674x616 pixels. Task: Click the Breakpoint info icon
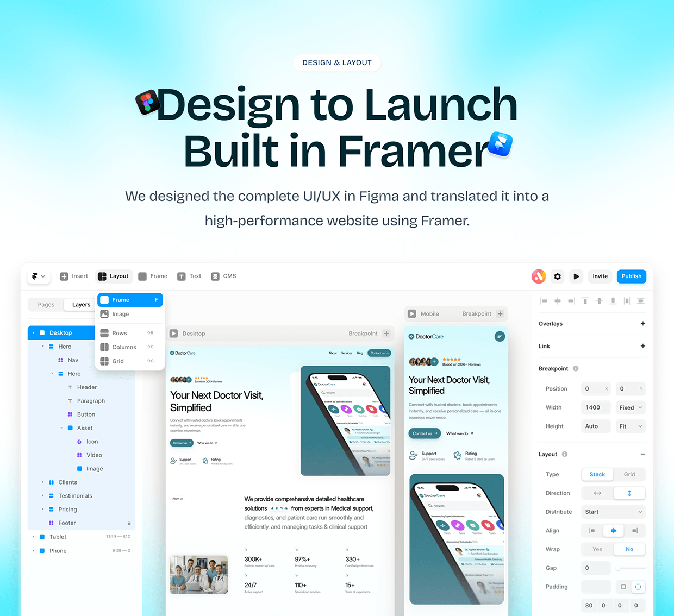click(576, 369)
